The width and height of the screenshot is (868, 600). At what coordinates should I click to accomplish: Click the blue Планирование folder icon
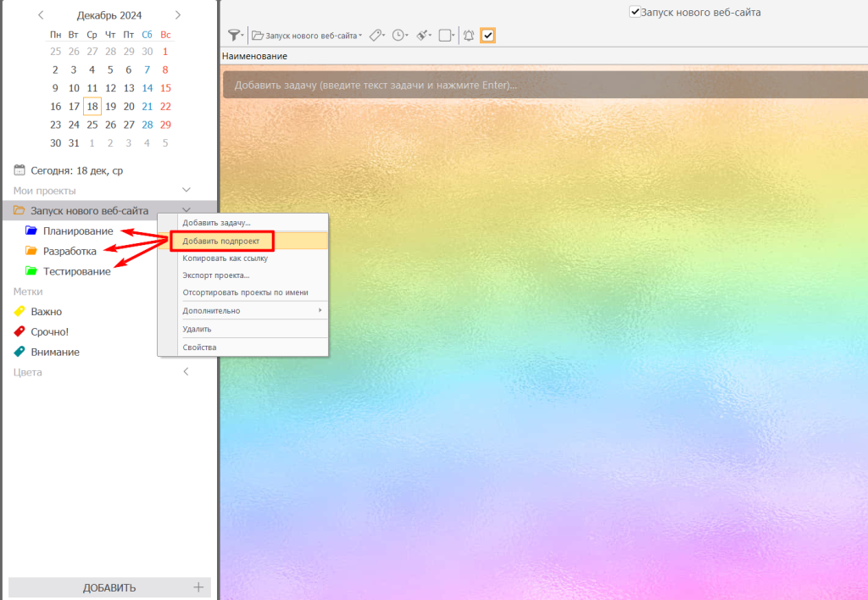click(x=31, y=231)
